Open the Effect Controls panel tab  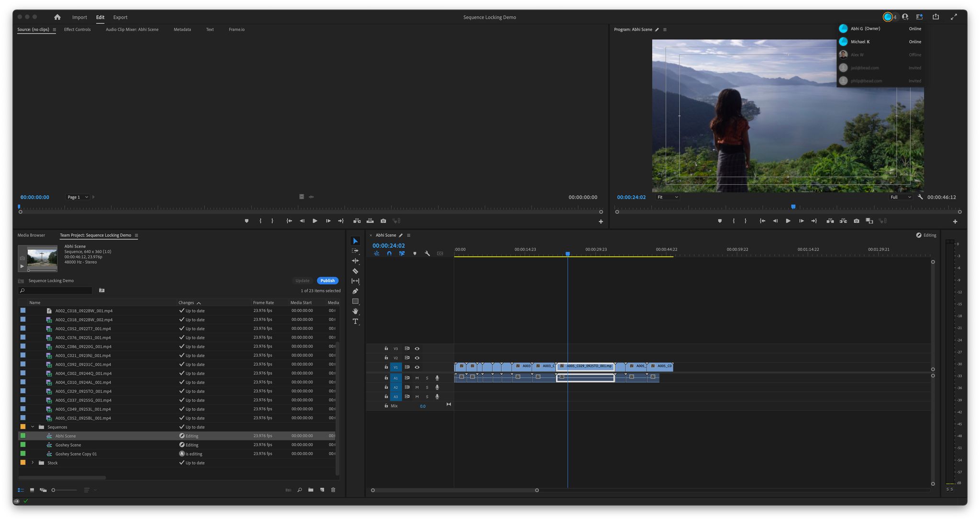[x=78, y=29]
